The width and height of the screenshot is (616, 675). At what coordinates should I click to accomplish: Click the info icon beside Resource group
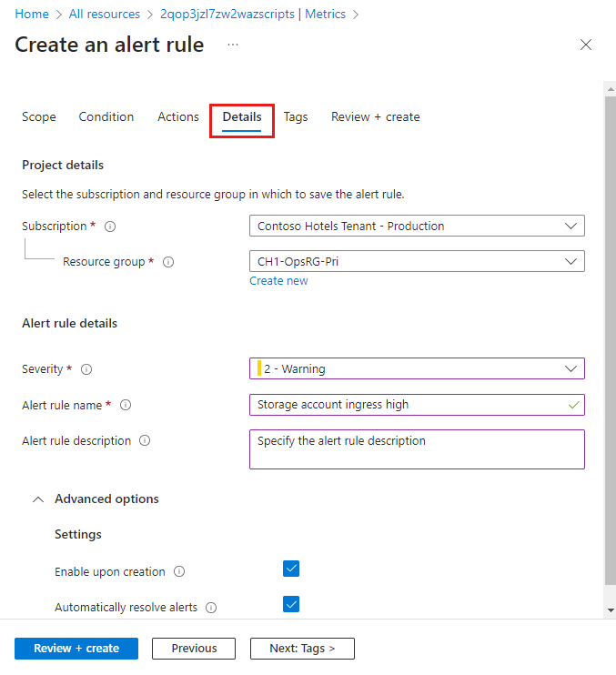[167, 262]
